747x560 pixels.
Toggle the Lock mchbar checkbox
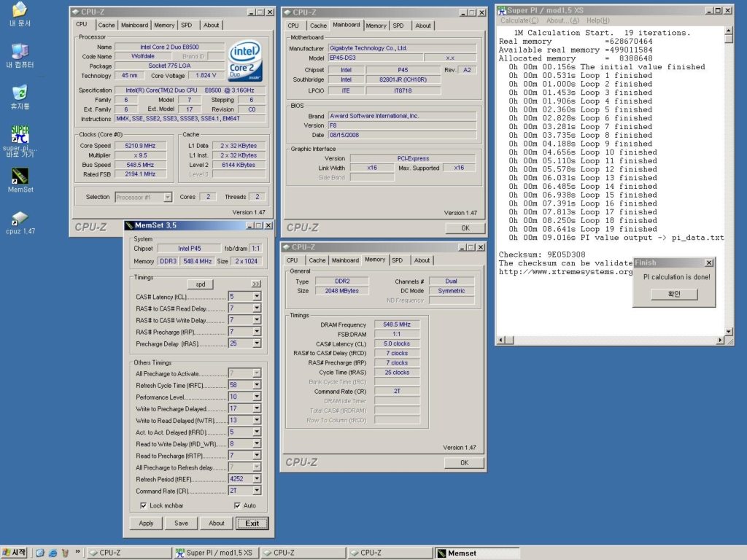pyautogui.click(x=144, y=505)
